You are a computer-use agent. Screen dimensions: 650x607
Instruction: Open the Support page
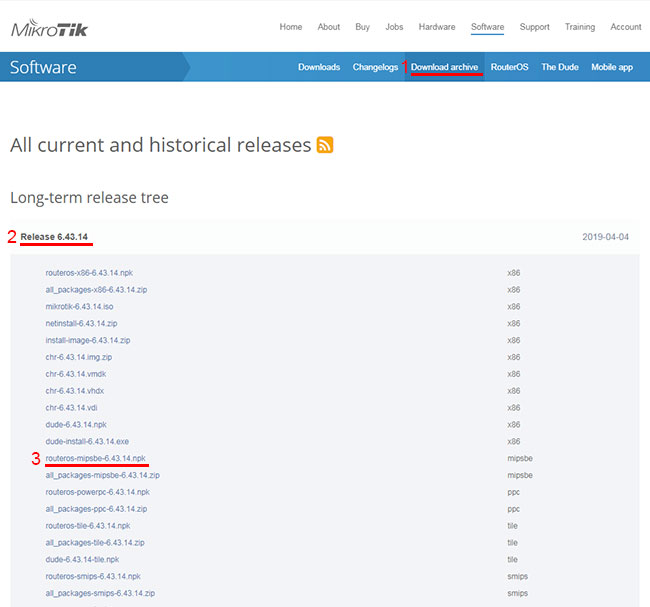point(535,27)
